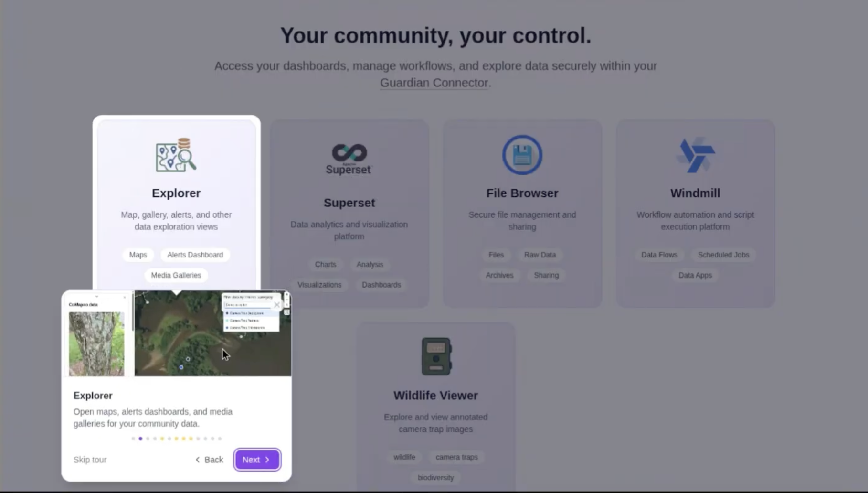Click the Archives tag
This screenshot has width=868, height=493.
tap(499, 275)
